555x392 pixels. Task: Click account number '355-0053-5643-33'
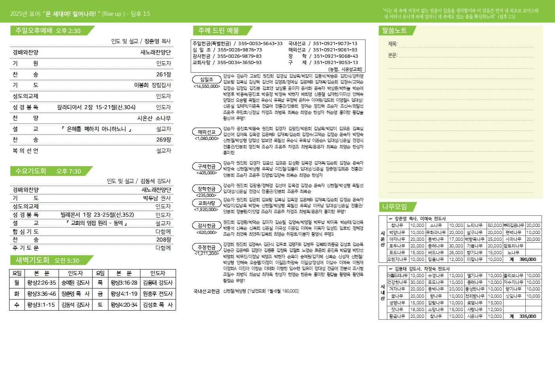260,43
